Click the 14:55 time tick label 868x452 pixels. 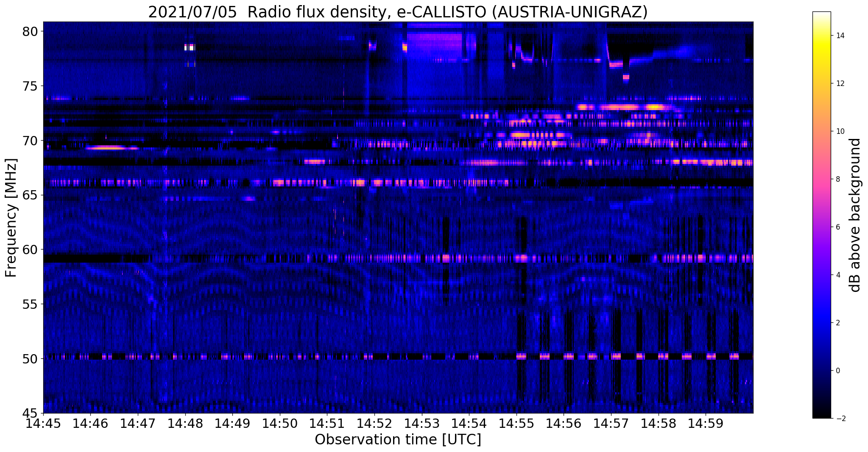pos(516,423)
